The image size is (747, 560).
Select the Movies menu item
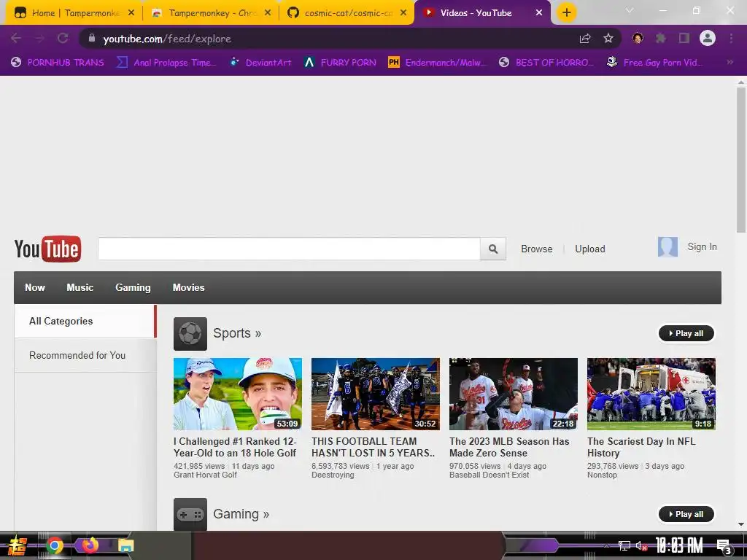pyautogui.click(x=189, y=287)
